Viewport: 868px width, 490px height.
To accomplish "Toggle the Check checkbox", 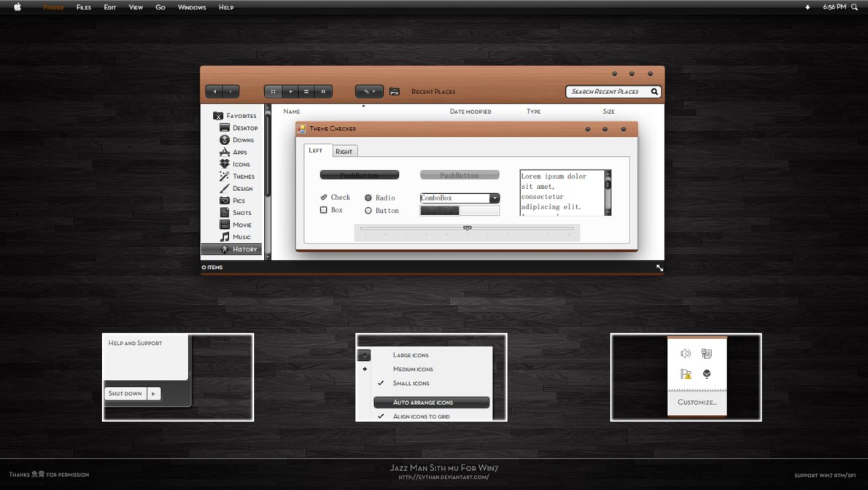I will point(324,197).
